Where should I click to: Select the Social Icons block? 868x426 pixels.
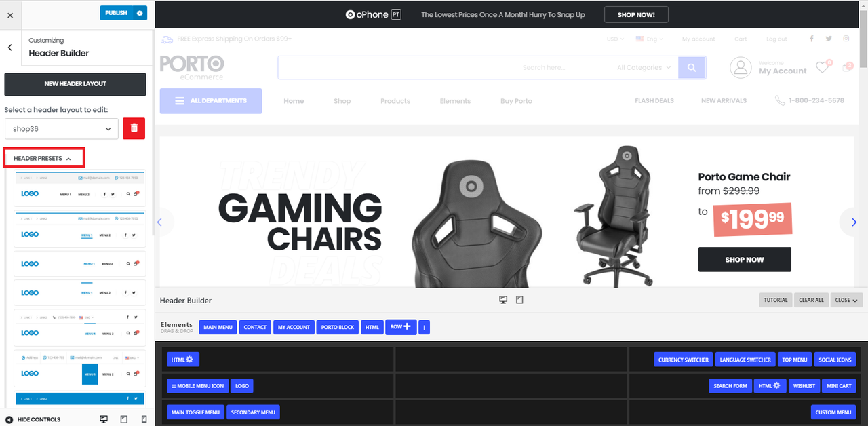pyautogui.click(x=835, y=360)
